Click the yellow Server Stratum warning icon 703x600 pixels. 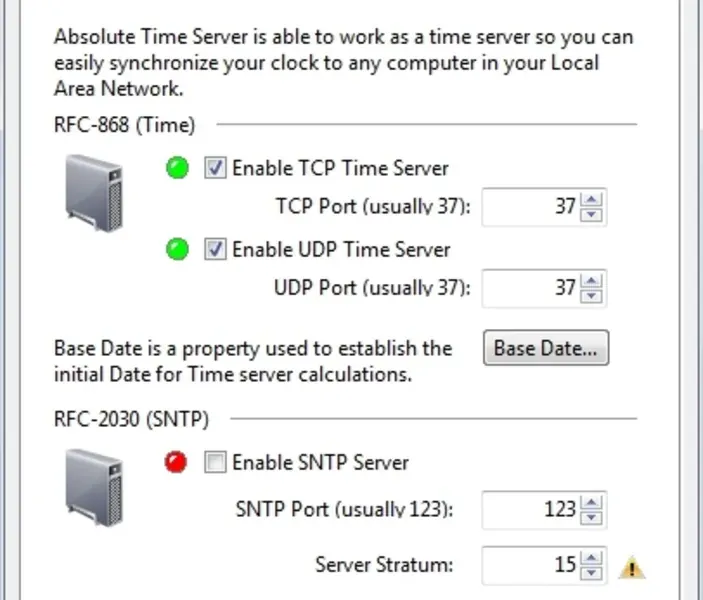pyautogui.click(x=631, y=568)
